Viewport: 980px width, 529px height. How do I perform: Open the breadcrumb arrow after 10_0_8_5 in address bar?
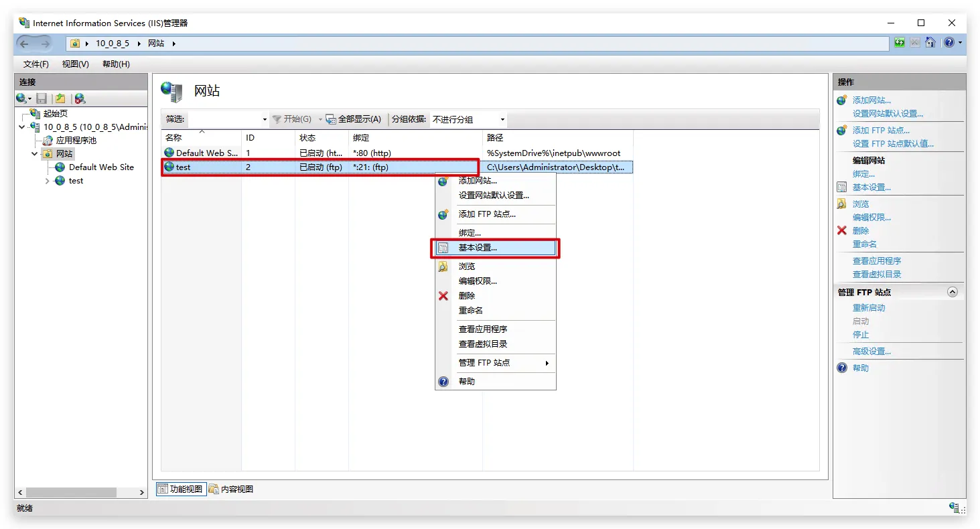(140, 44)
